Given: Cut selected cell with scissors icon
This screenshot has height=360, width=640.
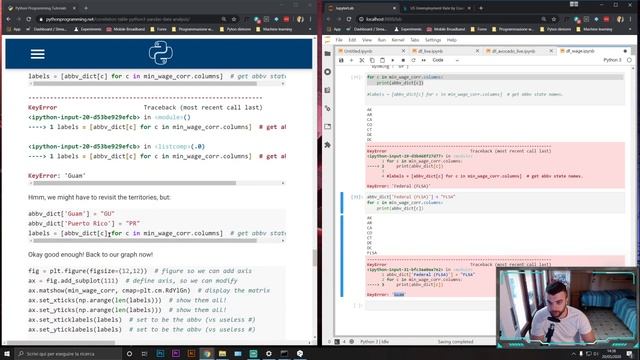Looking at the screenshot, I should [x=362, y=60].
